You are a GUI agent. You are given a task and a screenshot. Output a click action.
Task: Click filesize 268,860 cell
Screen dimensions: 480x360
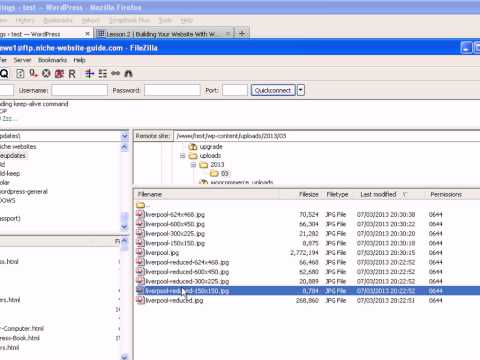pos(307,301)
